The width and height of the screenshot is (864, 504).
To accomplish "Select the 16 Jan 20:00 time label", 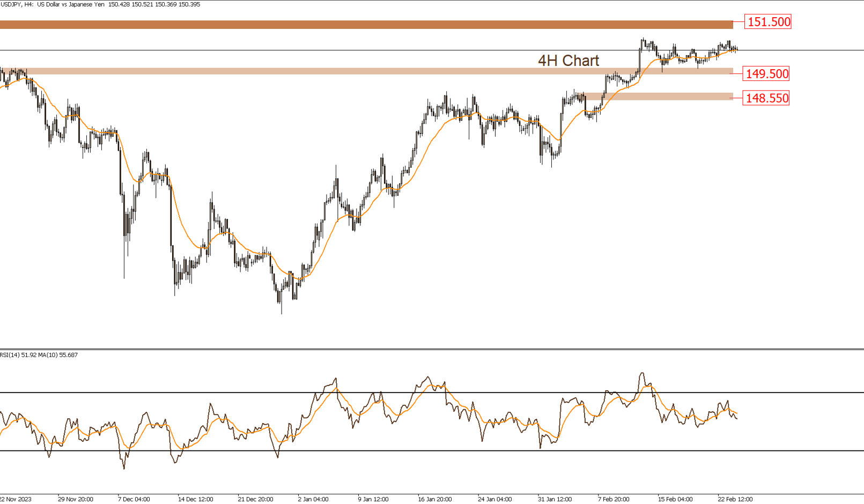I will [x=434, y=499].
